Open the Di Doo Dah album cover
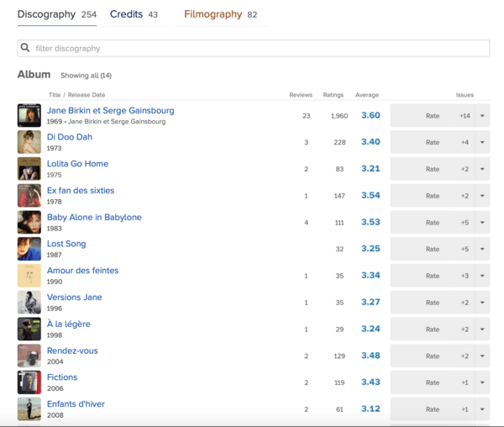 tap(29, 142)
